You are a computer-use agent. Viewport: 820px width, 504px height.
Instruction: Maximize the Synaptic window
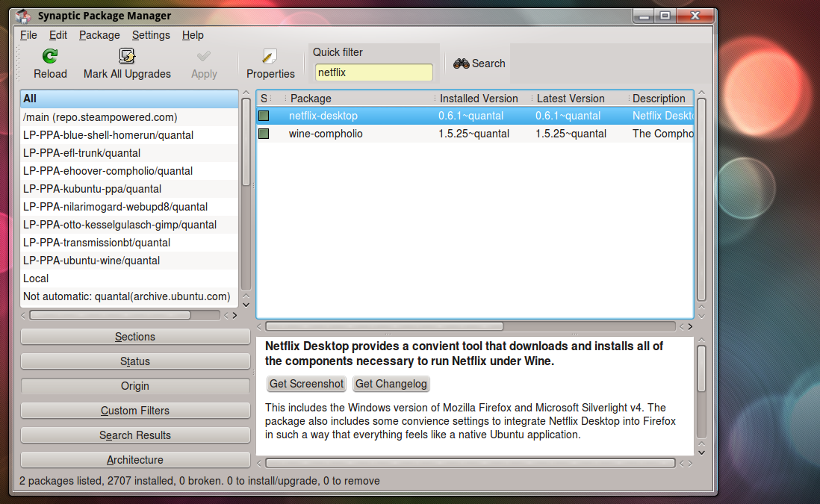(665, 16)
